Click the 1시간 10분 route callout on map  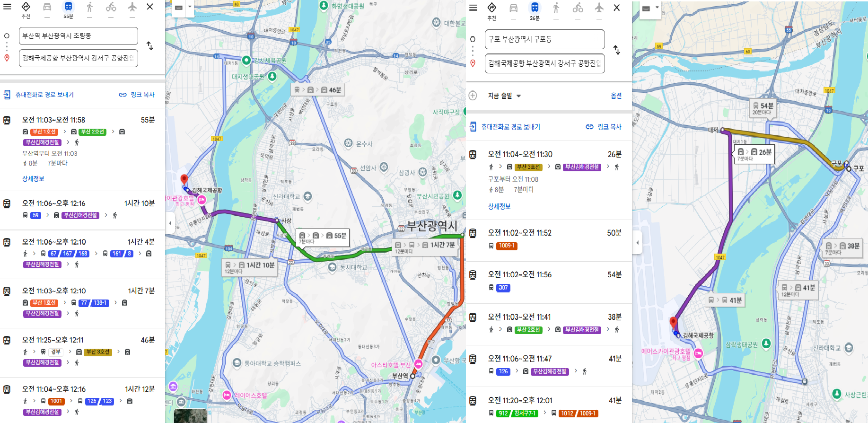250,268
